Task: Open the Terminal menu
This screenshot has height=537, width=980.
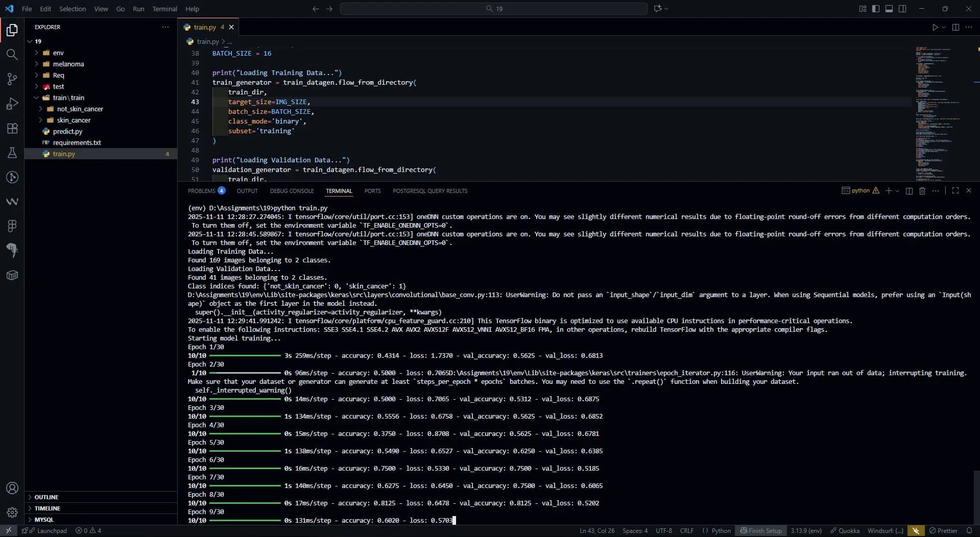Action: click(164, 9)
